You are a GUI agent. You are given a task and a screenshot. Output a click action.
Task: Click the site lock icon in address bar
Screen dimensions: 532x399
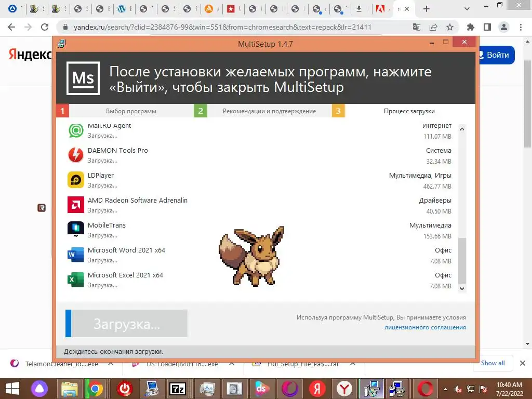(x=65, y=27)
